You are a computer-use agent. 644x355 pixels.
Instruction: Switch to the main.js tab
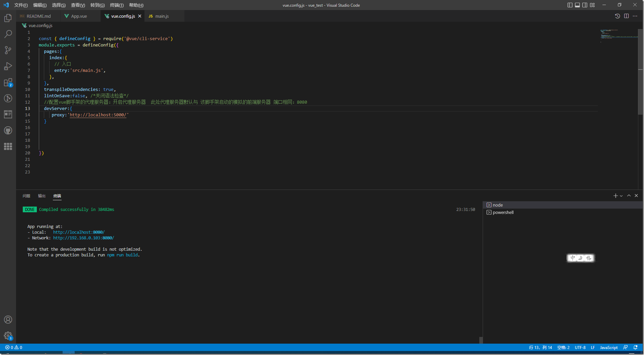164,16
